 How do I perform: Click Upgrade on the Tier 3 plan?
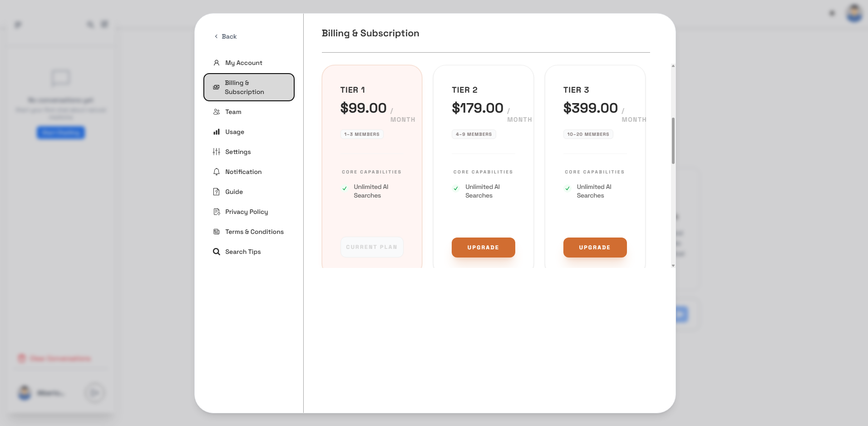[595, 247]
